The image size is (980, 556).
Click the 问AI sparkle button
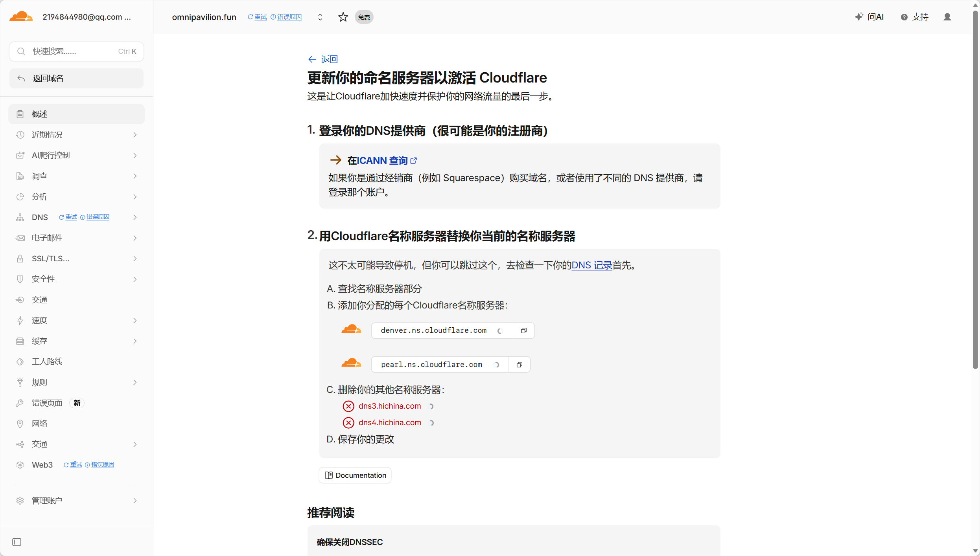coord(869,17)
